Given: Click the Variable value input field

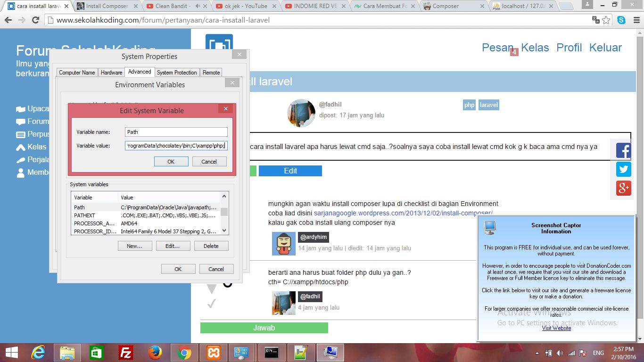Looking at the screenshot, I should [176, 146].
